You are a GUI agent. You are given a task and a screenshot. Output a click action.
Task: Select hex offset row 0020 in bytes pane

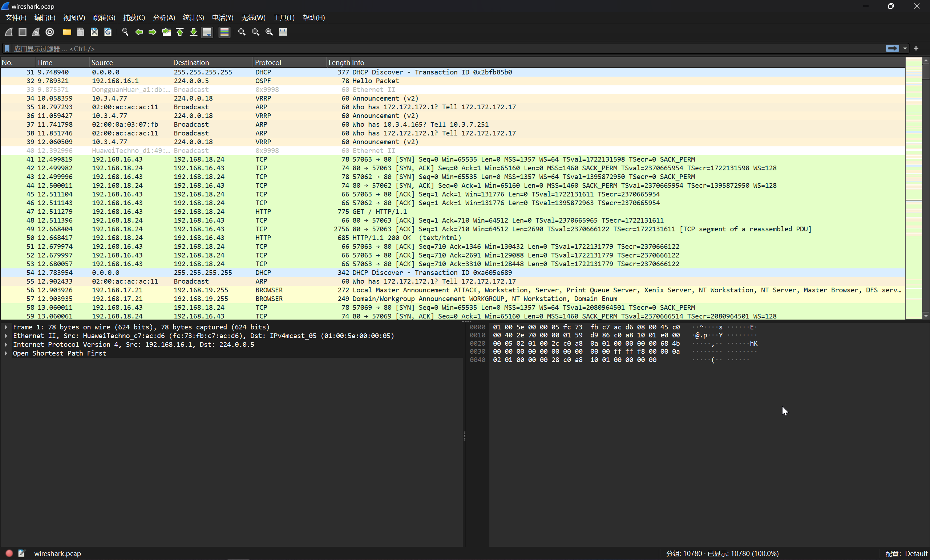pos(477,344)
